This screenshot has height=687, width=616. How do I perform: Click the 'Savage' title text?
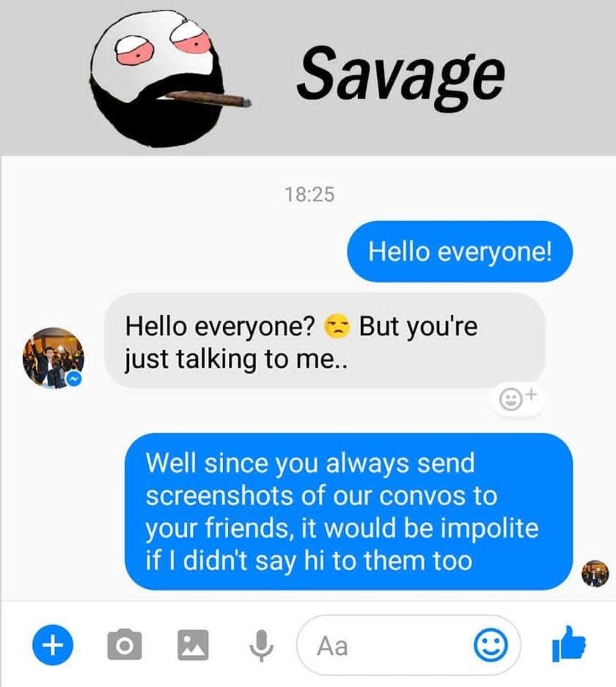click(400, 76)
